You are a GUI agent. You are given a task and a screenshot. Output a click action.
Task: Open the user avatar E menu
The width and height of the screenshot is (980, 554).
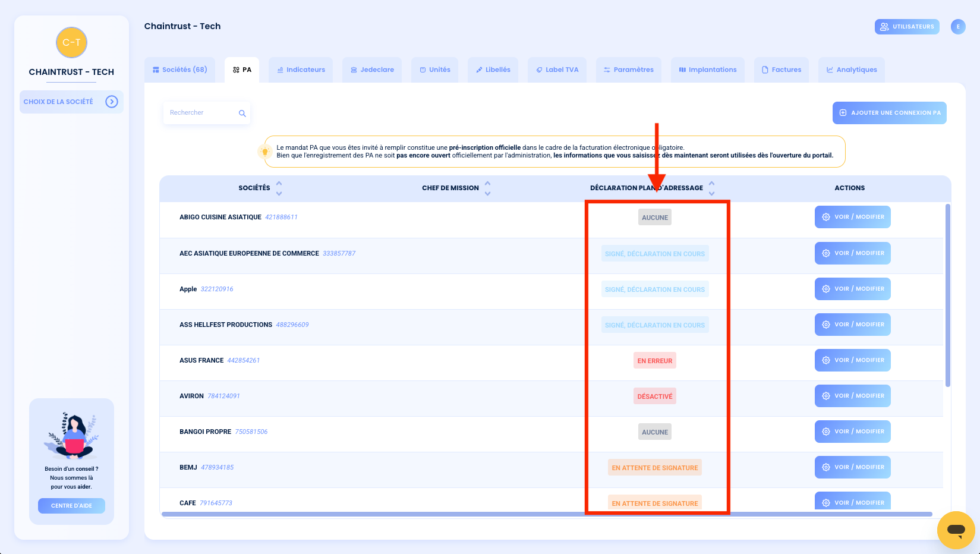(958, 27)
